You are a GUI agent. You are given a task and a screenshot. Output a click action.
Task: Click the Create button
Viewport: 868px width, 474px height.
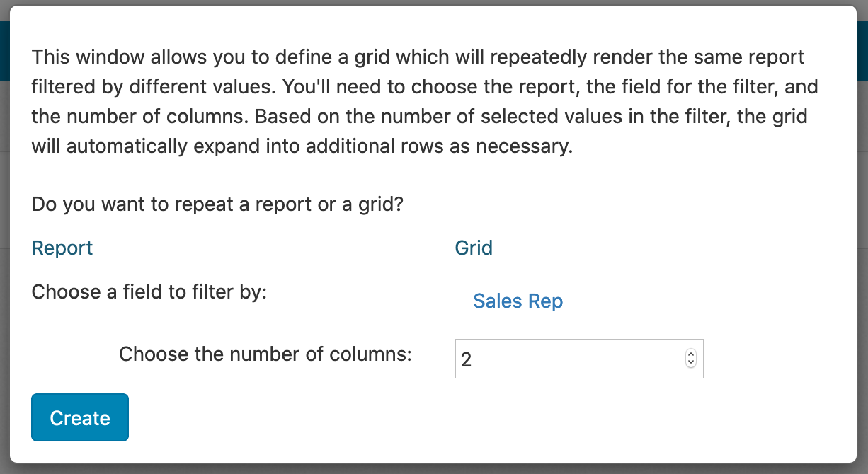pyautogui.click(x=80, y=417)
